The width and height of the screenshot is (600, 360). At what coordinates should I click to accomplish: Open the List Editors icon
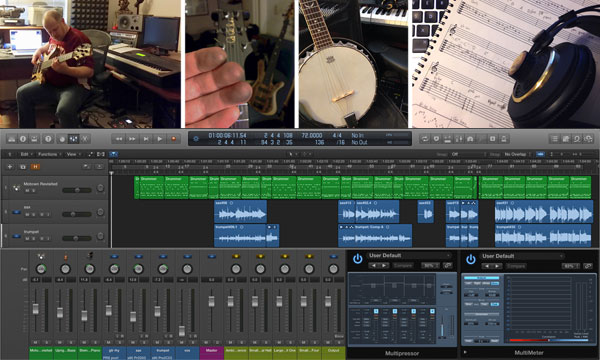(x=554, y=139)
